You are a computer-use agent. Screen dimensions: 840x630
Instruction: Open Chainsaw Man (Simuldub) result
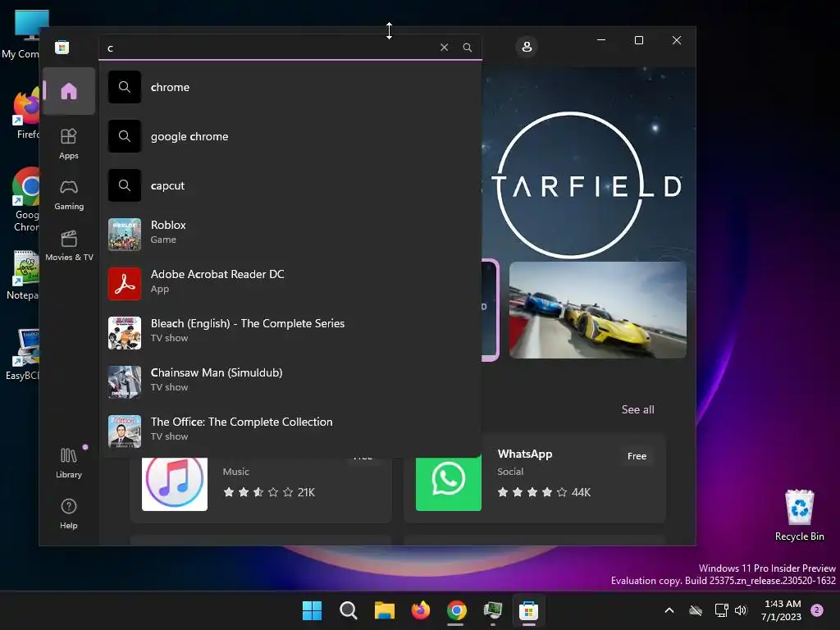pyautogui.click(x=290, y=382)
